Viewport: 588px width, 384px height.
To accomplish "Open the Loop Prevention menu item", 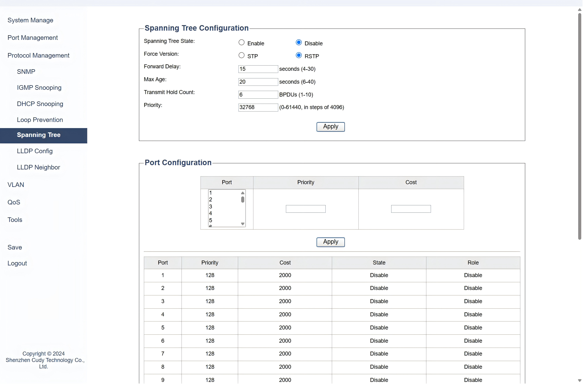I will pos(40,120).
